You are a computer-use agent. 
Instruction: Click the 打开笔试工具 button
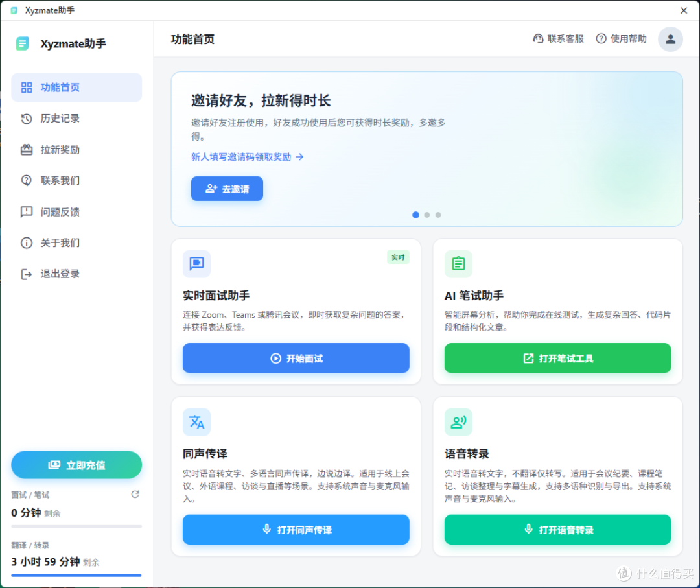tap(557, 358)
